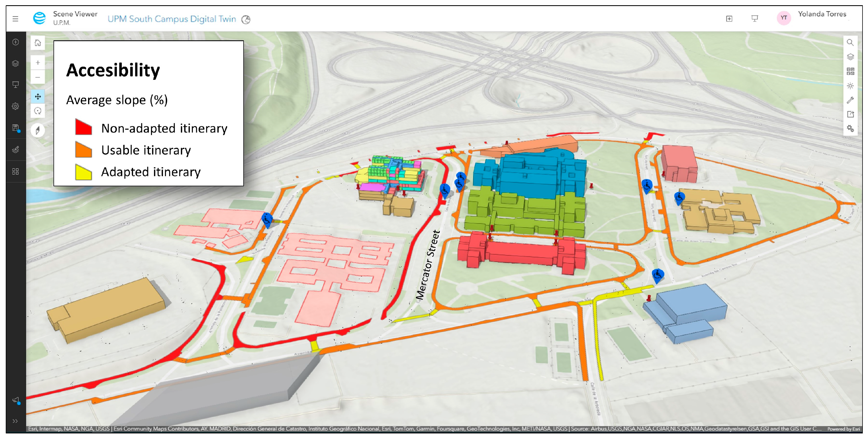Reset orientation with the compass
Viewport: 868px width, 440px height.
38,130
